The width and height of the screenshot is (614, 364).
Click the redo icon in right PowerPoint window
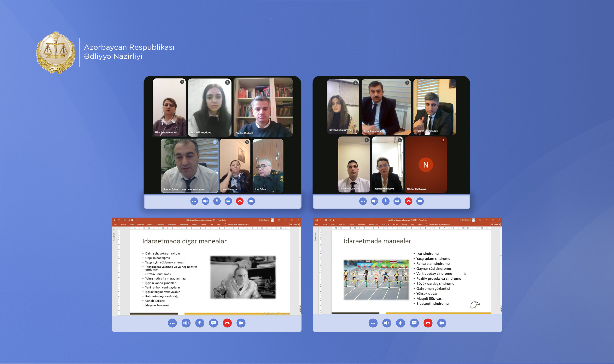(326, 220)
